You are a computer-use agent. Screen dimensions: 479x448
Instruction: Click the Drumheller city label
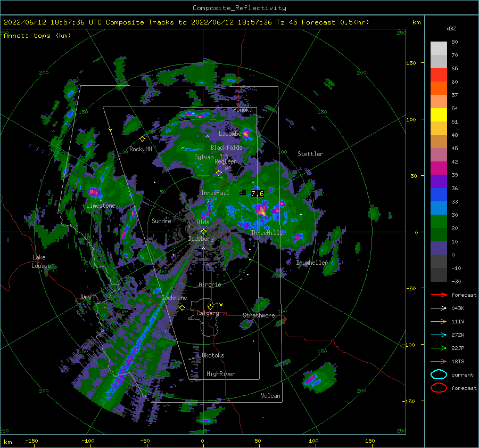tap(312, 263)
